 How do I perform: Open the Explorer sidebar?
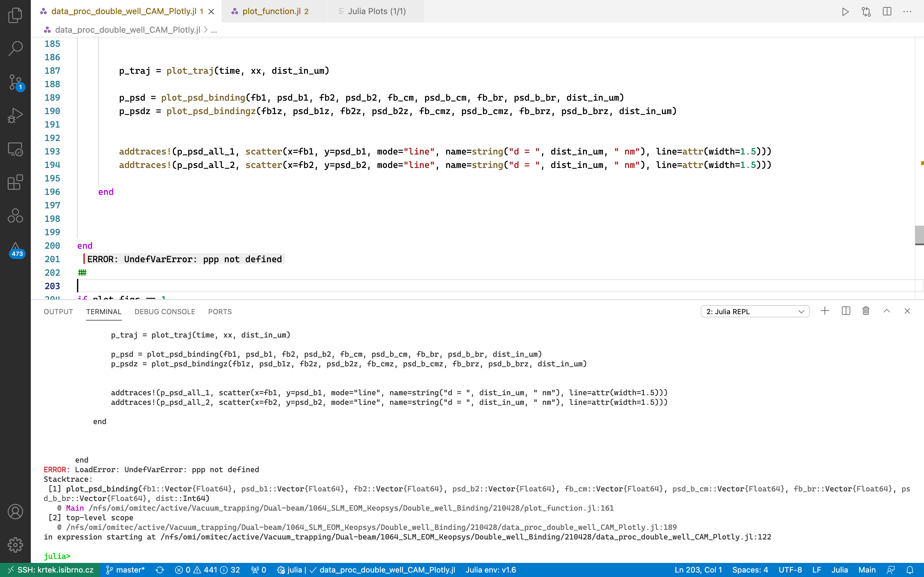pyautogui.click(x=15, y=15)
